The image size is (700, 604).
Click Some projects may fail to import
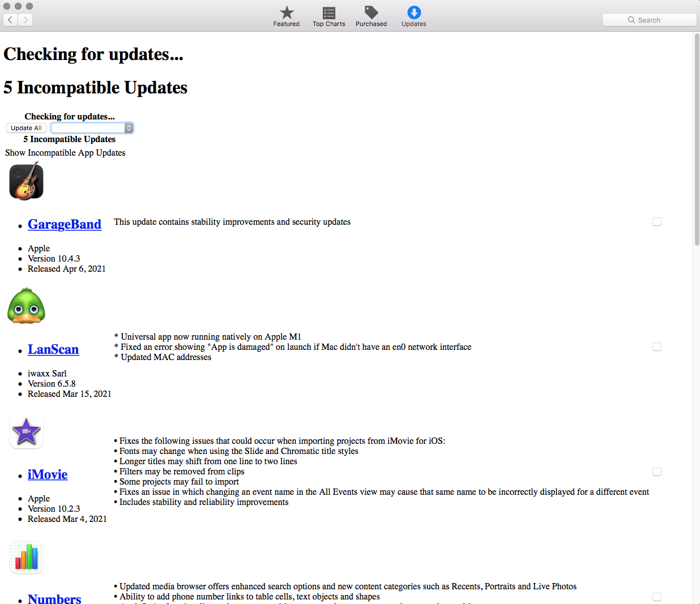tap(176, 482)
